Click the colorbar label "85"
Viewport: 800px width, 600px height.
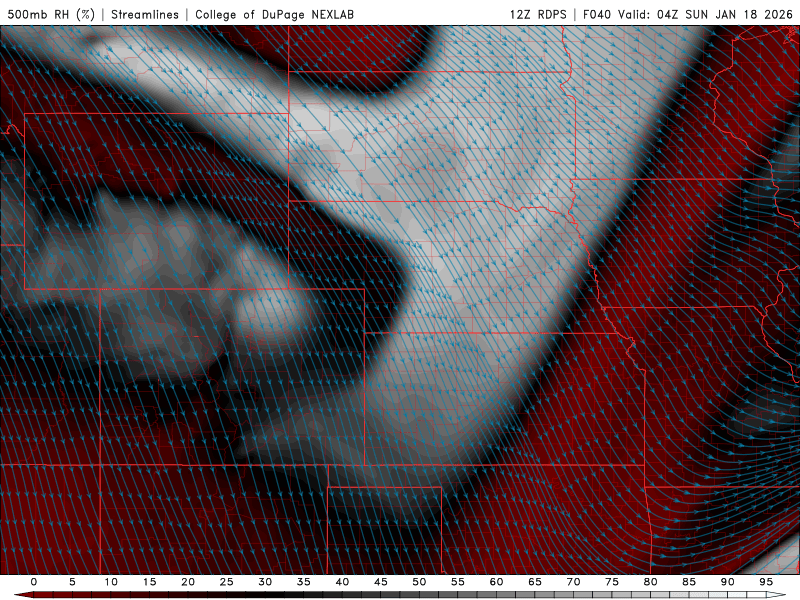point(689,582)
